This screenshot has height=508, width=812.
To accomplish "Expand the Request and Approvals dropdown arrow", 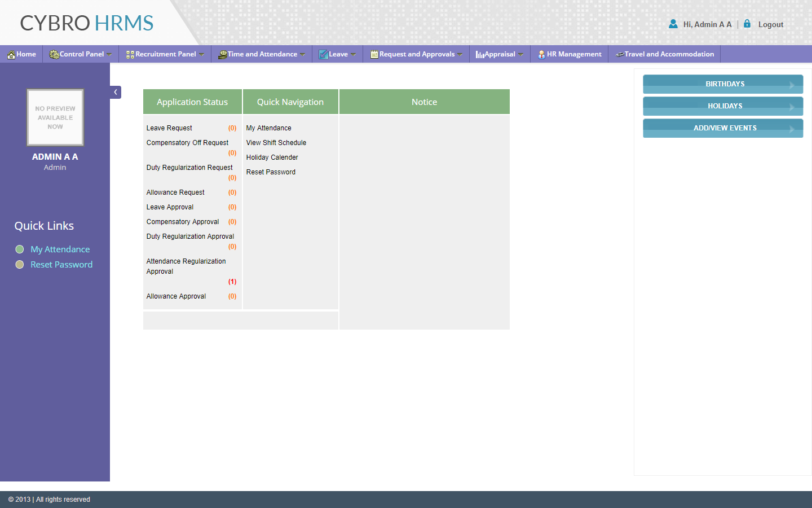I will (460, 55).
